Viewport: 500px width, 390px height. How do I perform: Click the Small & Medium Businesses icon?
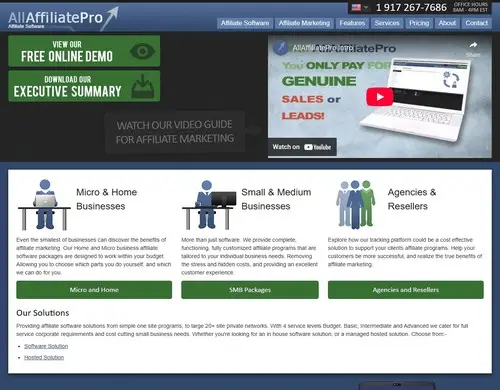point(209,205)
